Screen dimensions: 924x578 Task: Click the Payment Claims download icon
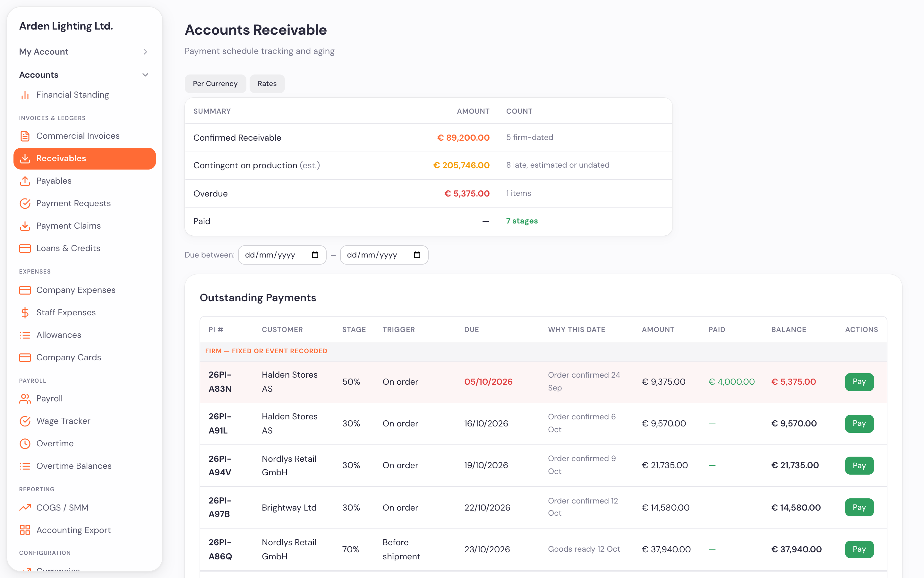(25, 226)
